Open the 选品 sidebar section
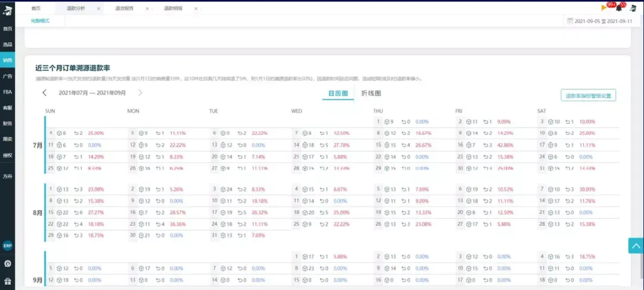Screen dimensions: 644x290 [x=7, y=44]
